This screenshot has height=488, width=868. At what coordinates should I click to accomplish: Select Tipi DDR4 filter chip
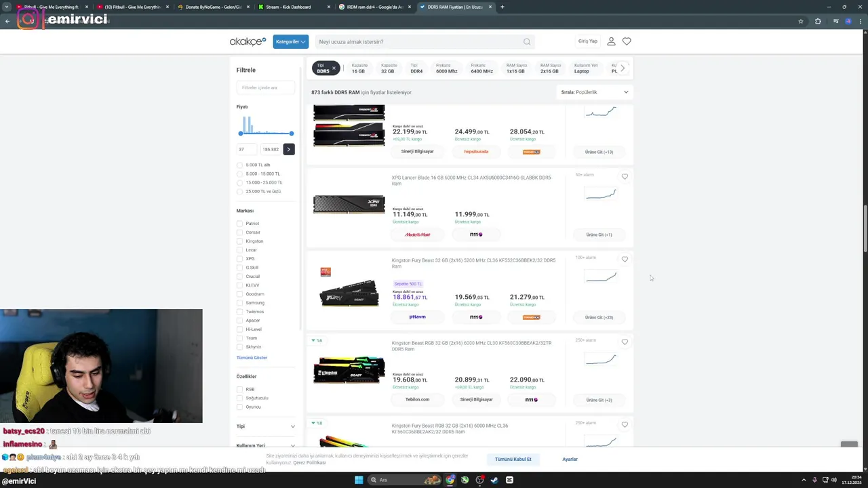point(416,68)
